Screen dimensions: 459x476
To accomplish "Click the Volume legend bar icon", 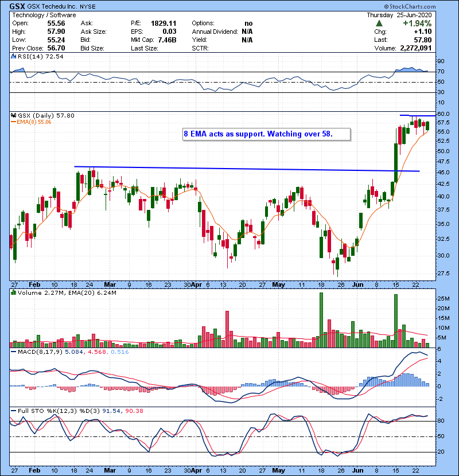I will coord(13,292).
